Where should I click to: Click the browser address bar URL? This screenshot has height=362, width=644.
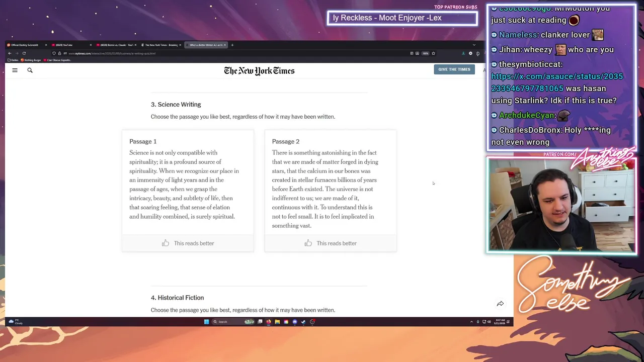pyautogui.click(x=112, y=53)
